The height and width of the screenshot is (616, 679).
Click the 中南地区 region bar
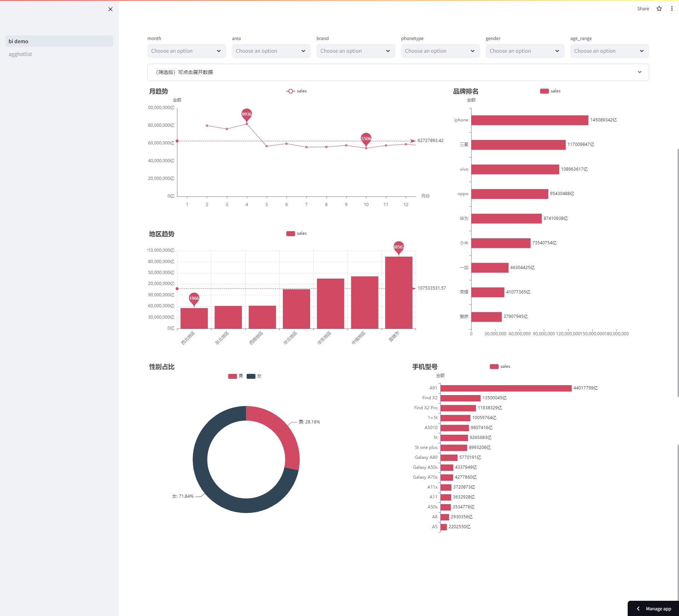pyautogui.click(x=365, y=303)
